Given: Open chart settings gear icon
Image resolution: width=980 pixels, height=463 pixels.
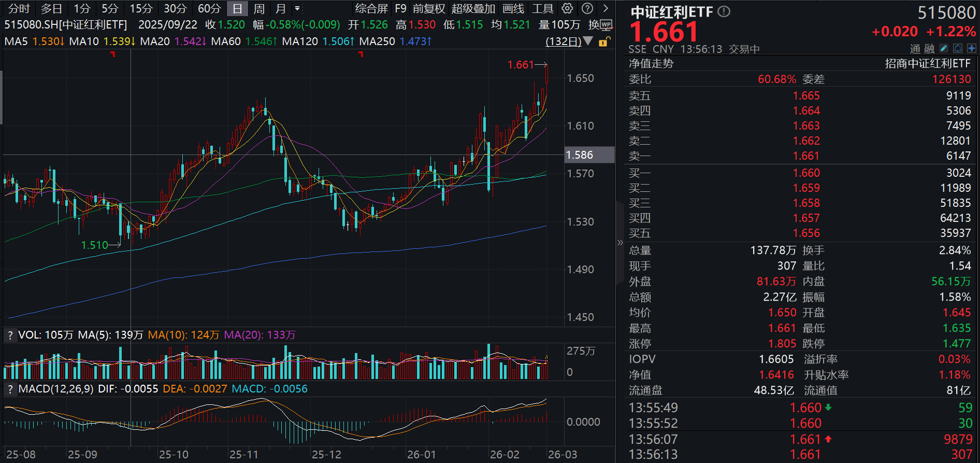Looking at the screenshot, I should pos(567,8).
